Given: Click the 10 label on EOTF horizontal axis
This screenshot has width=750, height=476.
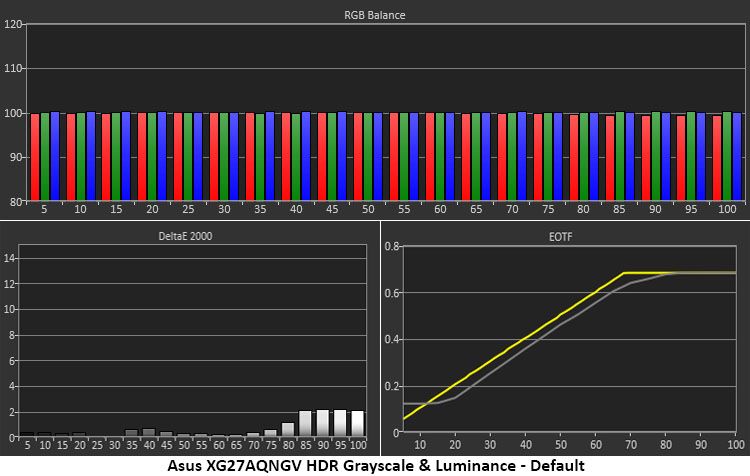Looking at the screenshot, I should tap(420, 445).
